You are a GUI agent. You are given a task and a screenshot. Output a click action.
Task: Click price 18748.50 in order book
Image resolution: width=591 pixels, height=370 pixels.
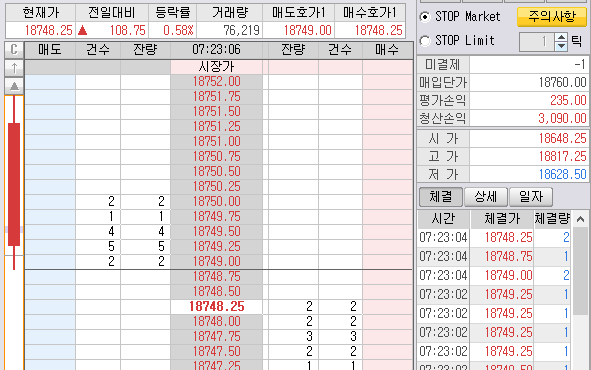pos(216,292)
